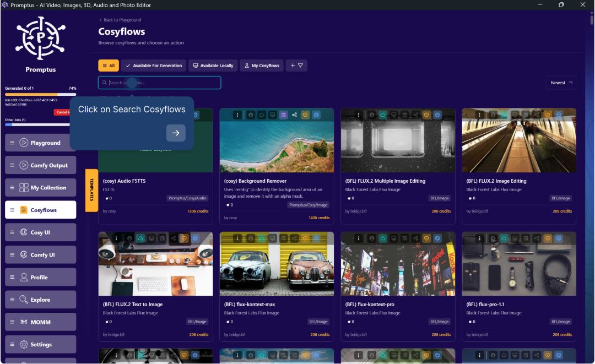Viewport: 595px width, 364px height.
Task: Click the layout icon on flux-kontext-max card
Action: (284, 238)
